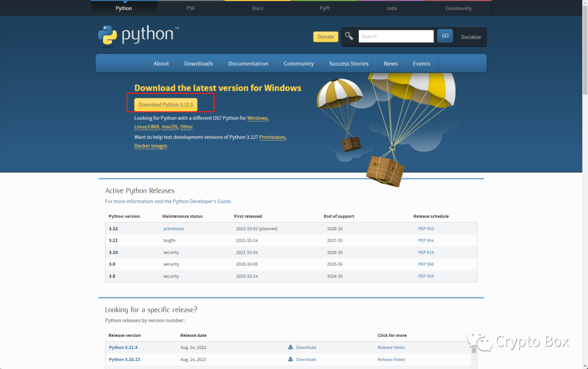Follow the Other OS link
The height and width of the screenshot is (369, 588).
click(x=186, y=127)
